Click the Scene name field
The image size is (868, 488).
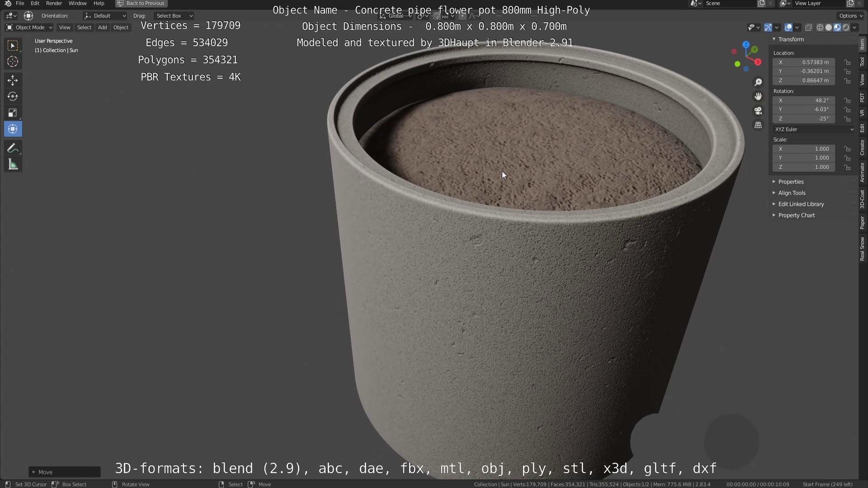tap(729, 3)
